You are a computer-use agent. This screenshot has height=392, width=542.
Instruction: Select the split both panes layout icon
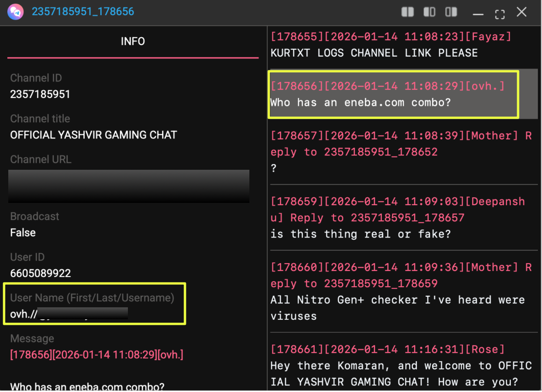(408, 12)
